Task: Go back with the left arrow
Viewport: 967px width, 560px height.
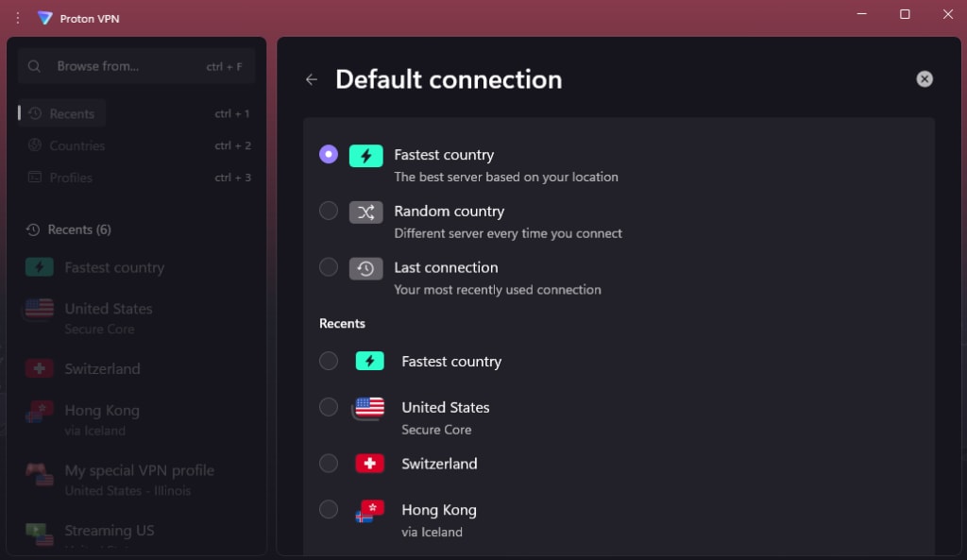Action: point(312,79)
